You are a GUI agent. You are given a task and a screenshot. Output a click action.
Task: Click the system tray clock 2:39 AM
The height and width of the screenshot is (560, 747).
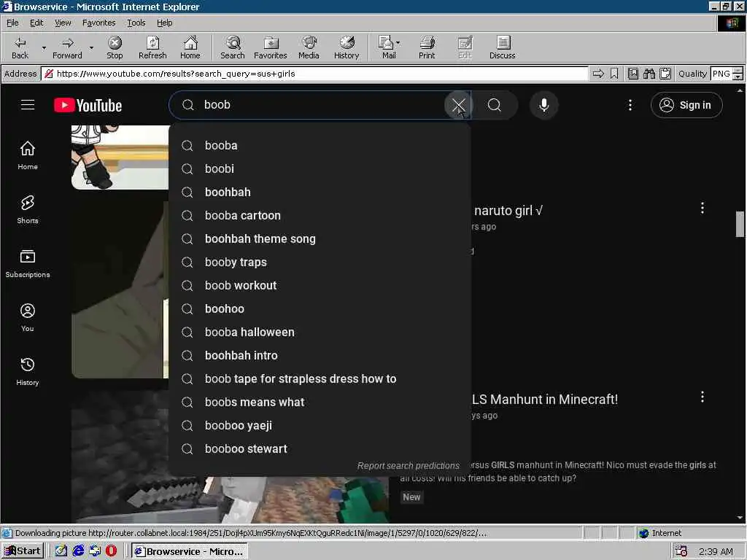tap(716, 551)
